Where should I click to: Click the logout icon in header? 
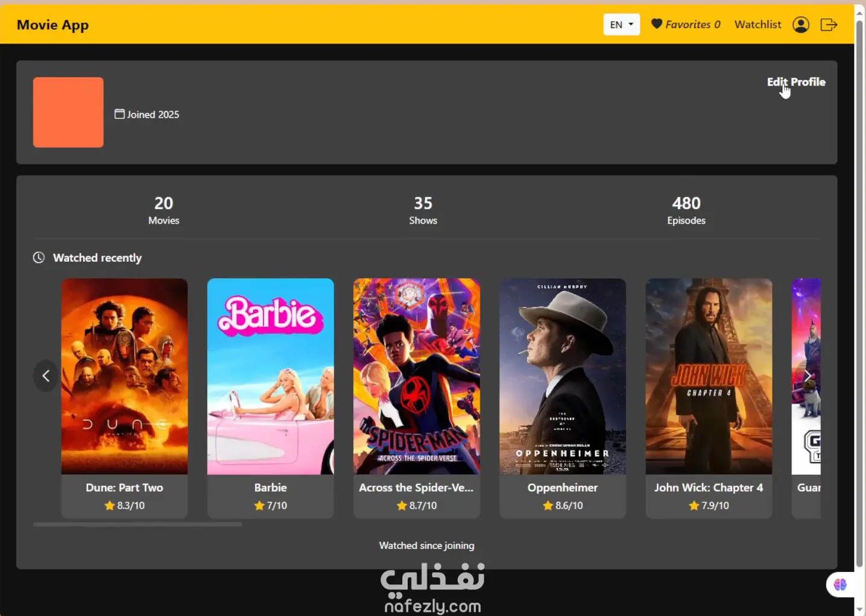coord(829,25)
